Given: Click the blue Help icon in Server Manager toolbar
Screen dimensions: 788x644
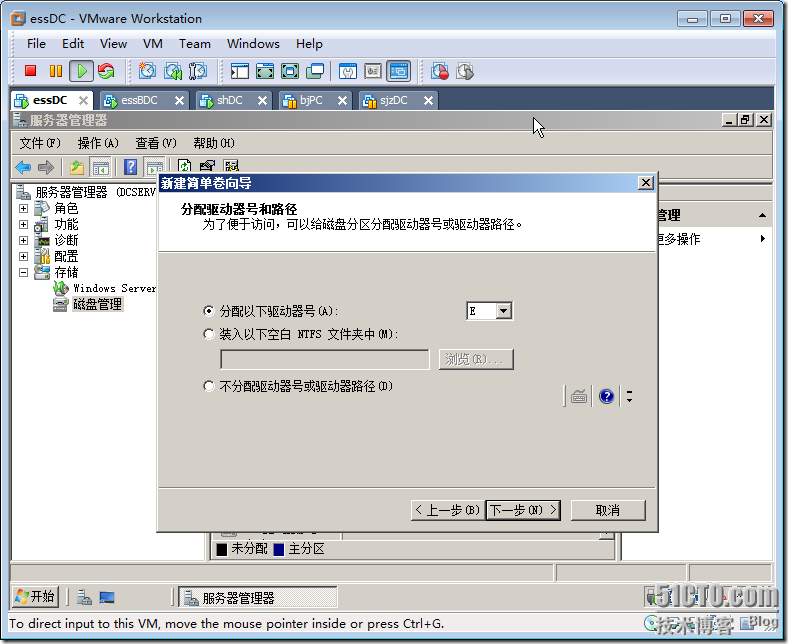Looking at the screenshot, I should click(x=130, y=167).
